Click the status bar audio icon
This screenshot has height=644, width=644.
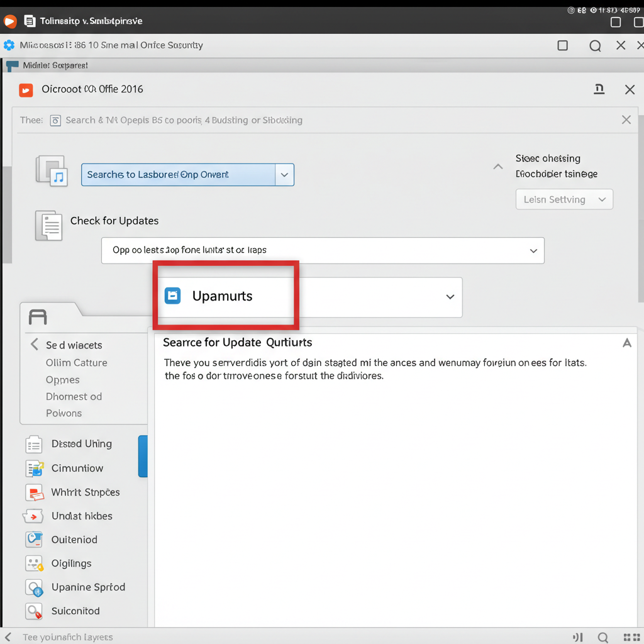pyautogui.click(x=578, y=637)
